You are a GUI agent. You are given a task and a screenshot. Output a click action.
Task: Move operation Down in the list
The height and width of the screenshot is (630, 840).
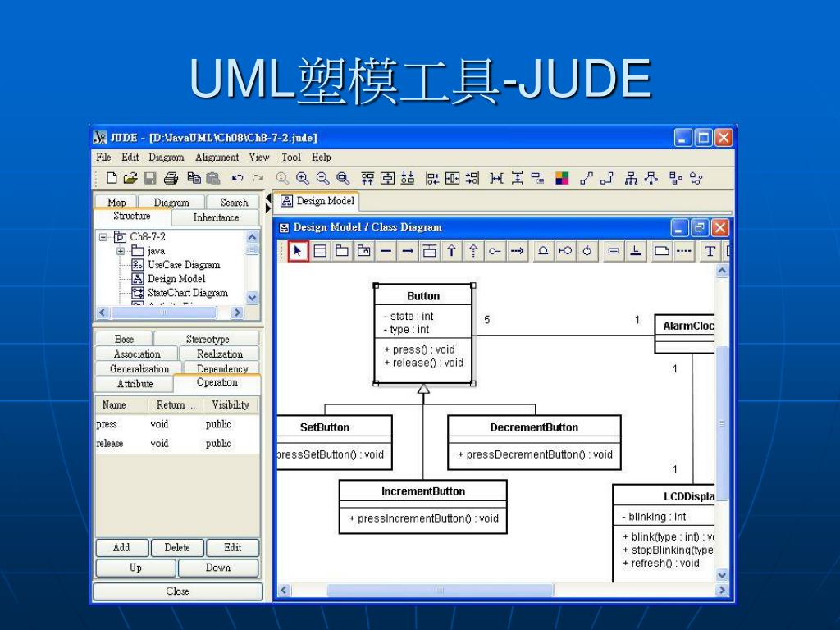218,568
